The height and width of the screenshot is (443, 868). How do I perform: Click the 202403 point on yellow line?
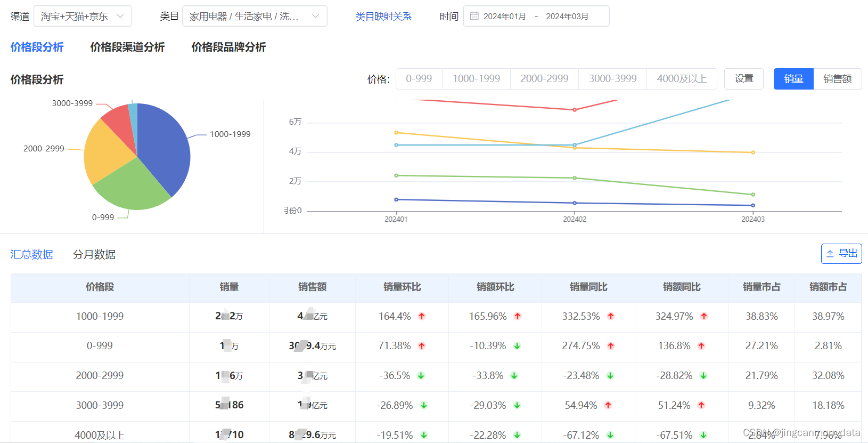pyautogui.click(x=753, y=152)
